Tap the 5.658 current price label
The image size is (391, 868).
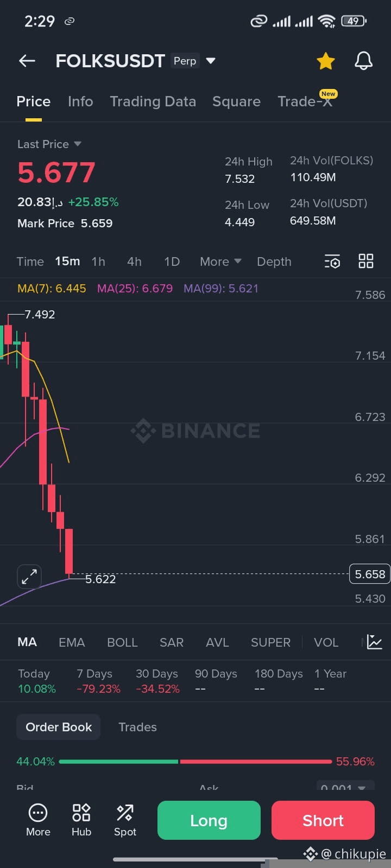tap(370, 574)
